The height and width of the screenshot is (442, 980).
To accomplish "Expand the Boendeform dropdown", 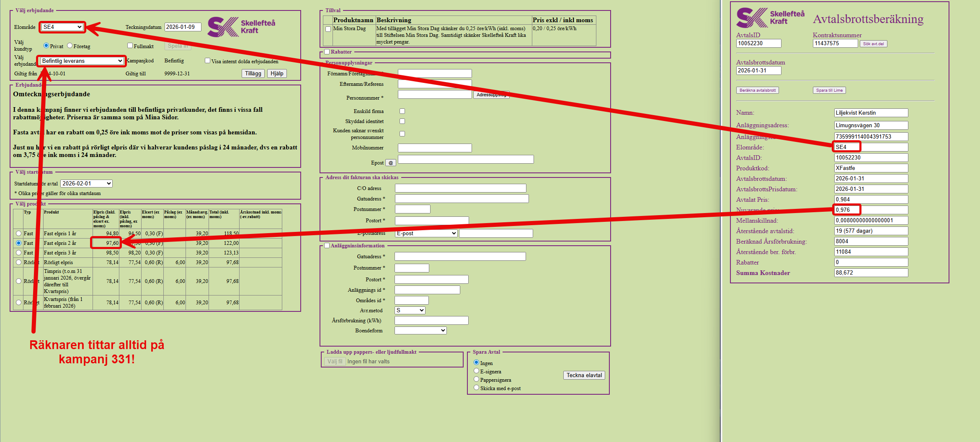I will 420,331.
